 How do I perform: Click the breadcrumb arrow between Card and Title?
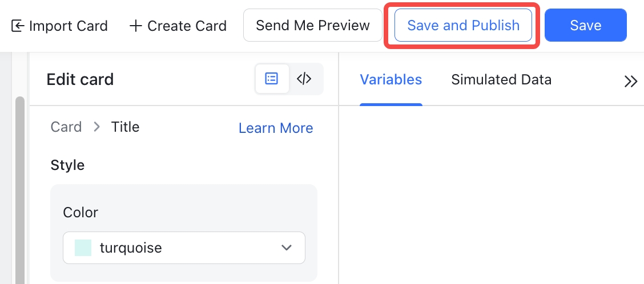click(x=97, y=127)
